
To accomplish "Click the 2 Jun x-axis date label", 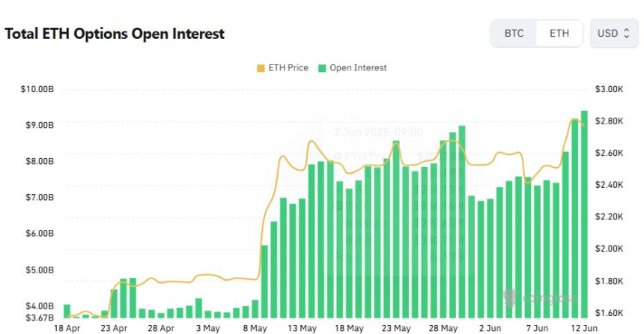I will [x=490, y=328].
